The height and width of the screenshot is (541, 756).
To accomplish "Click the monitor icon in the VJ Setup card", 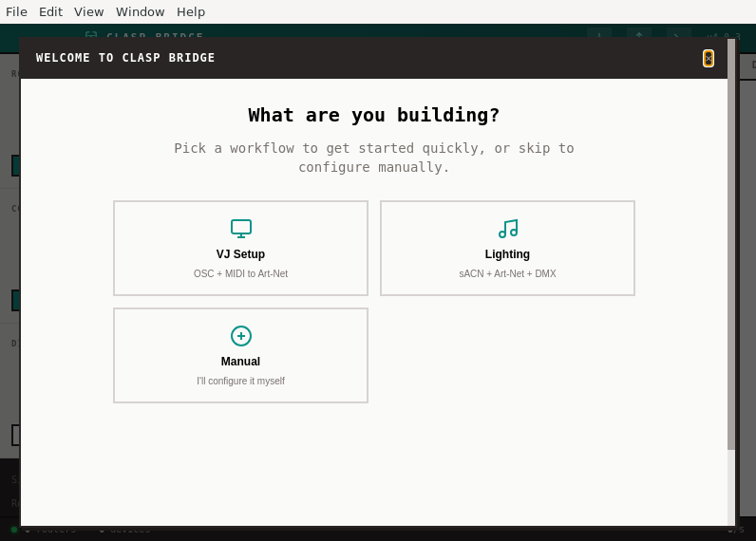I will click(240, 229).
